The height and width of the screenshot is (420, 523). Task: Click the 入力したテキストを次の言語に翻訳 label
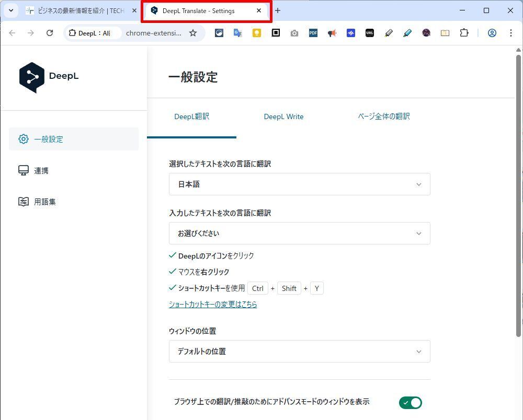(220, 213)
